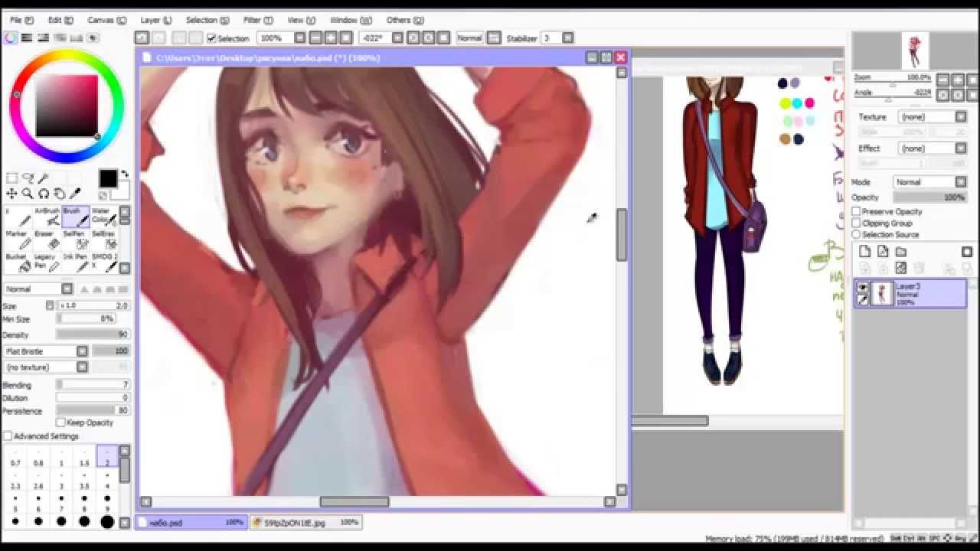This screenshot has width=980, height=551.
Task: Click the Density slider
Action: tap(93, 335)
